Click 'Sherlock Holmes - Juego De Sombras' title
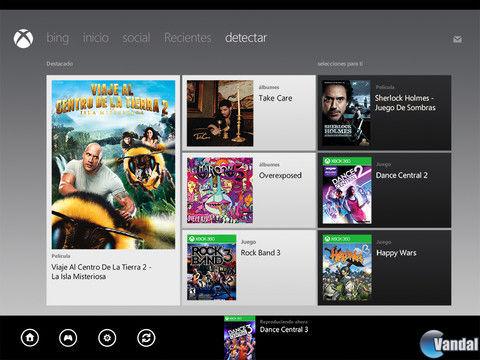 point(405,103)
